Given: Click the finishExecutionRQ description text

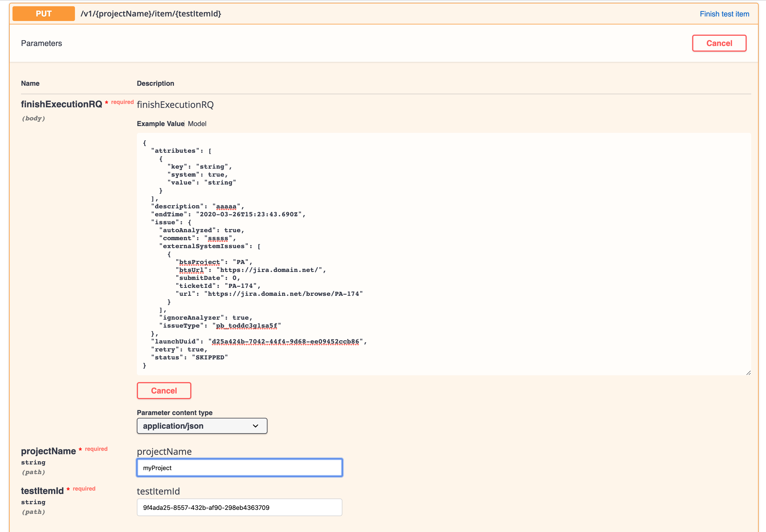Looking at the screenshot, I should (x=175, y=104).
